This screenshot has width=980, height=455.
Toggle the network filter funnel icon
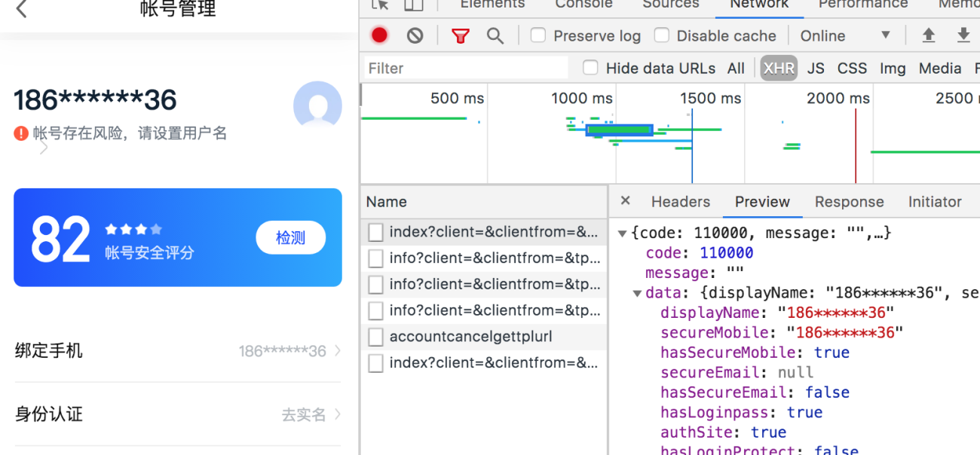pyautogui.click(x=460, y=35)
